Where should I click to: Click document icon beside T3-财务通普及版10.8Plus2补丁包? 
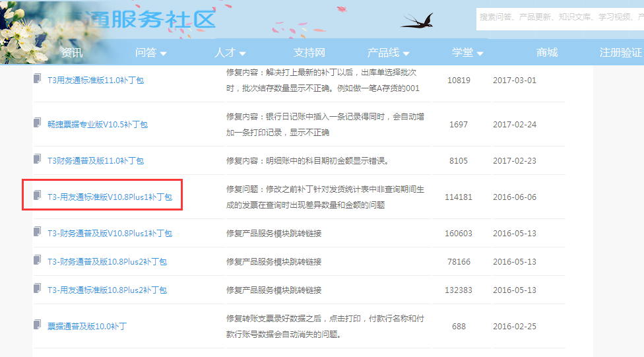click(x=38, y=261)
